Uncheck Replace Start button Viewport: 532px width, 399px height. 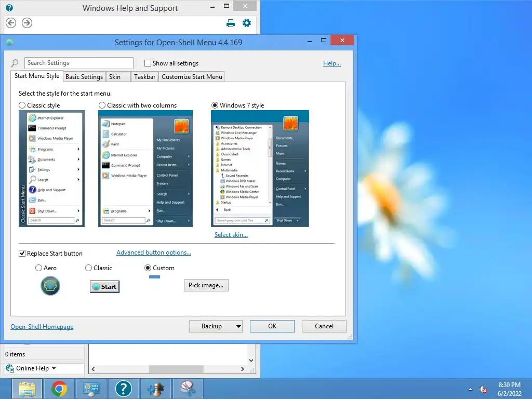tap(22, 254)
